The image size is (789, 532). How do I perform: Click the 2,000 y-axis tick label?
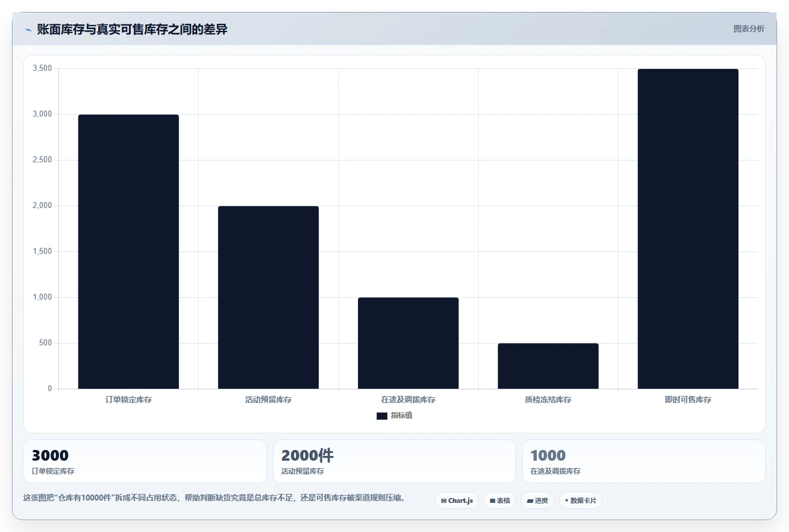(43, 206)
